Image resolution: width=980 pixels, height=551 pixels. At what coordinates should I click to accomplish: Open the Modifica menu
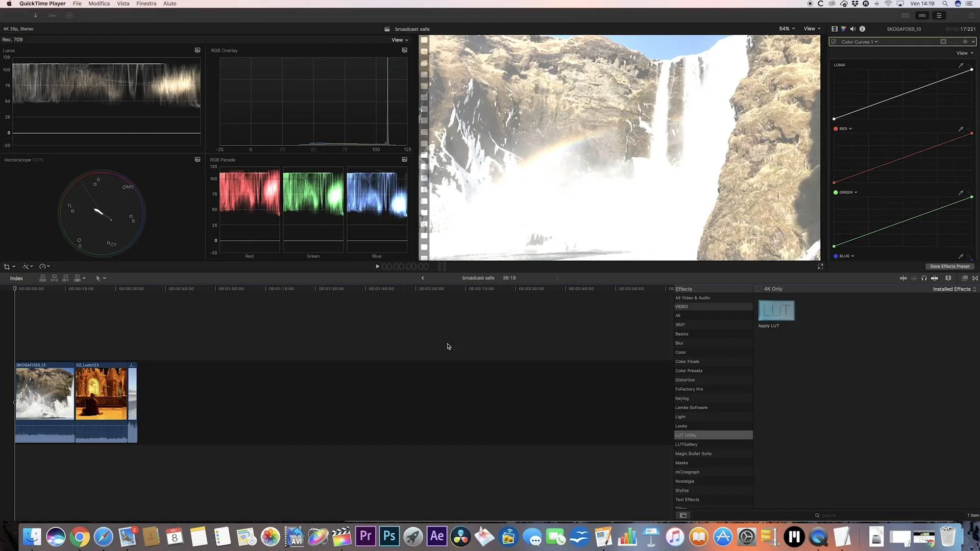pos(99,4)
